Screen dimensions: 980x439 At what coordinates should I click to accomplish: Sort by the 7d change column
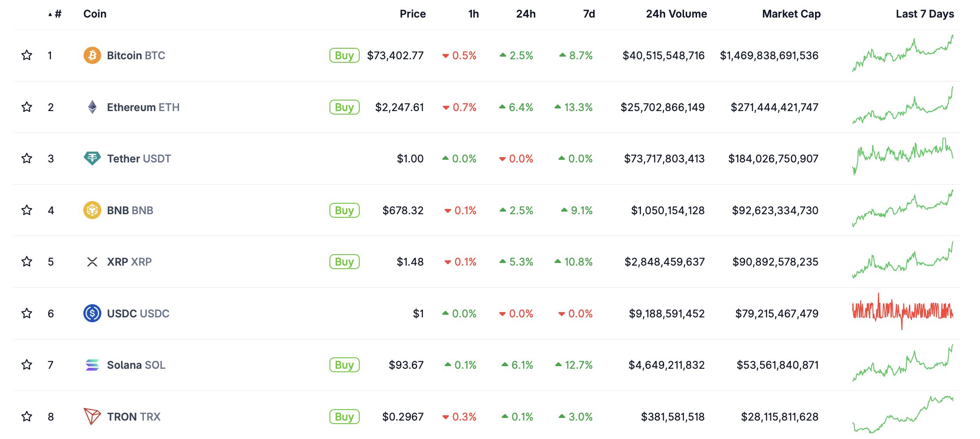589,14
